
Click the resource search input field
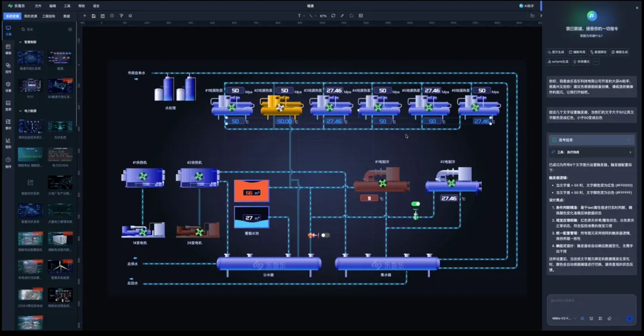click(43, 30)
